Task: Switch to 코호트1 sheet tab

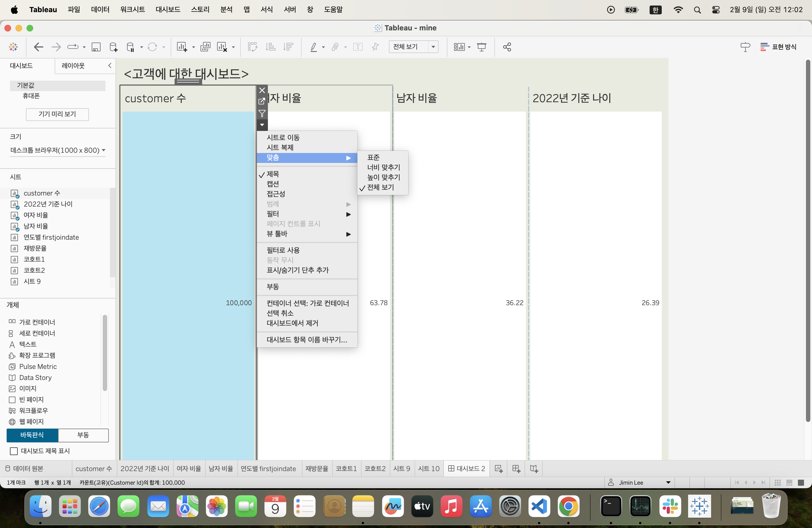Action: 346,469
